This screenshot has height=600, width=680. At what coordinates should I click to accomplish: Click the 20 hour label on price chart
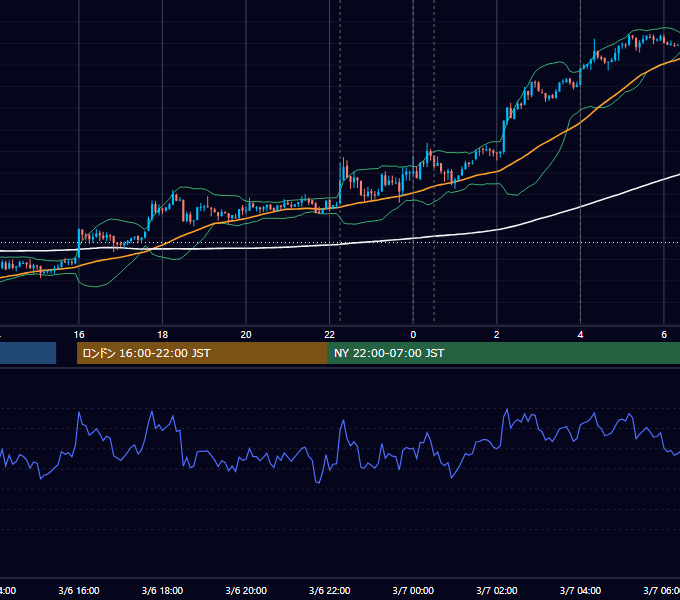pyautogui.click(x=246, y=334)
